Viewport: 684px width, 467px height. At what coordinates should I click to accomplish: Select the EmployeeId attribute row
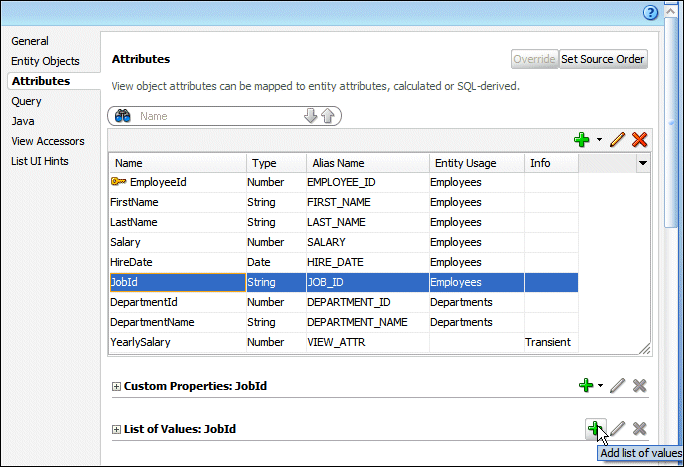point(344,182)
